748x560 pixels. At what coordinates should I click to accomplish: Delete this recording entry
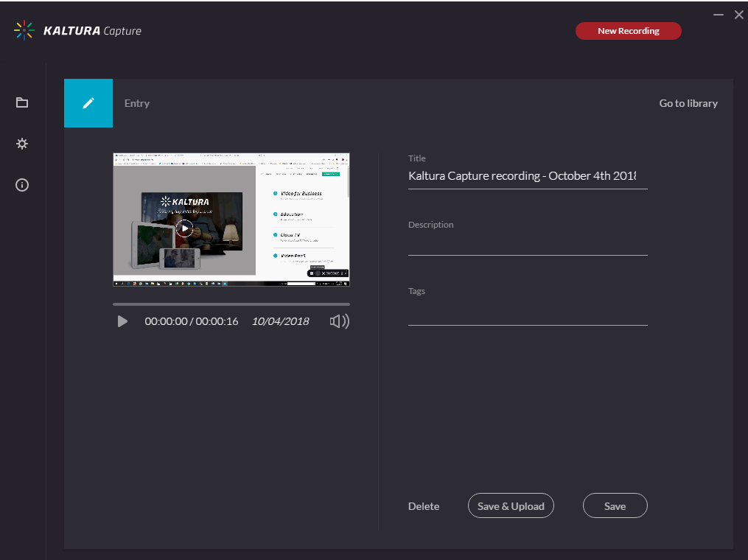[x=424, y=506]
